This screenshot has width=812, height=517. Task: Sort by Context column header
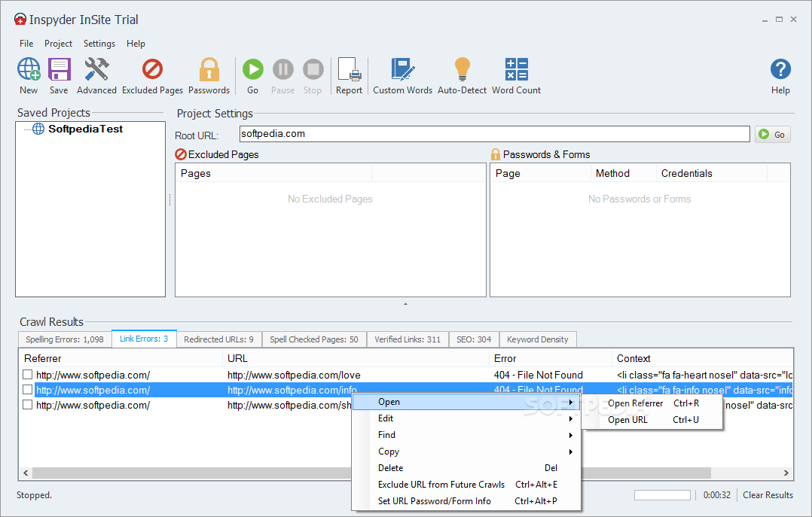coord(703,359)
